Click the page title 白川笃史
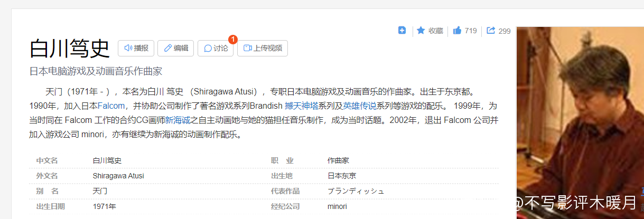The height and width of the screenshot is (219, 644). pos(69,48)
